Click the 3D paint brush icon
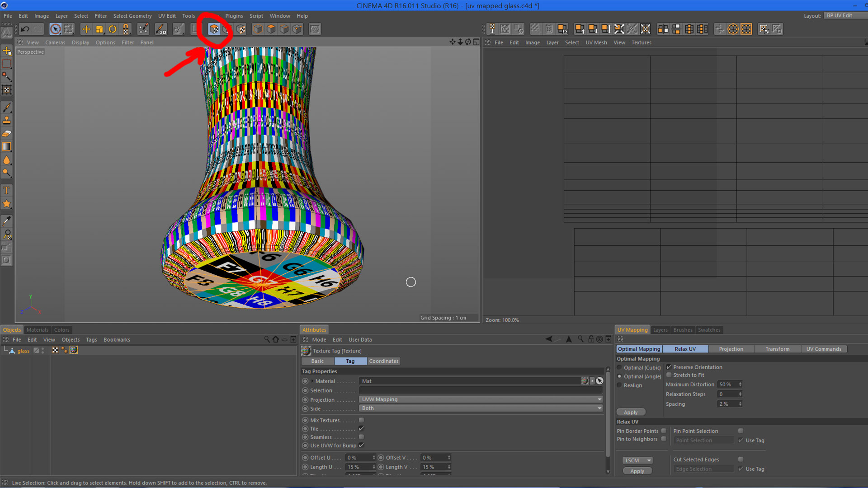 161,29
